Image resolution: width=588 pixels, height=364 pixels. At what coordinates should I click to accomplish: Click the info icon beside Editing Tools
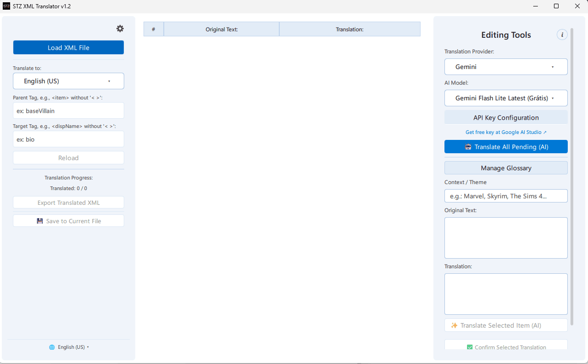(x=562, y=35)
